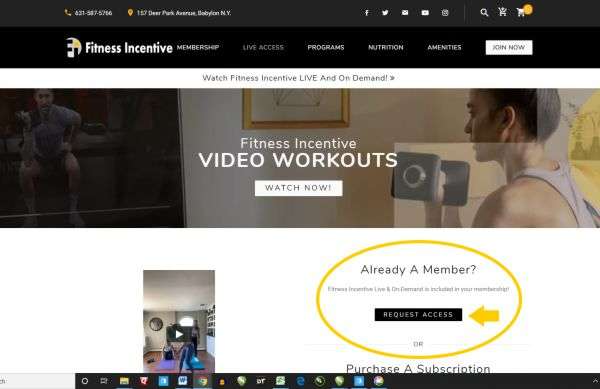Open the Instagram social icon
The width and height of the screenshot is (600, 389).
point(445,13)
